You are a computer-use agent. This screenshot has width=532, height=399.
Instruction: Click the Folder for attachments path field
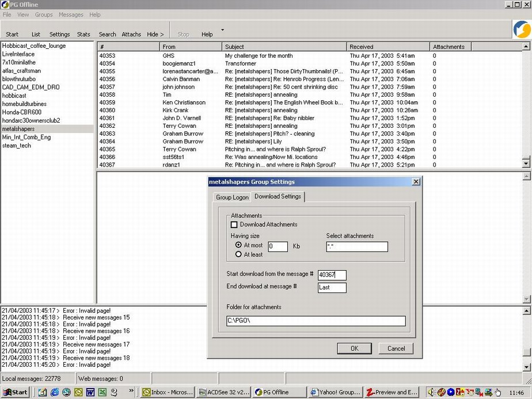coord(316,321)
